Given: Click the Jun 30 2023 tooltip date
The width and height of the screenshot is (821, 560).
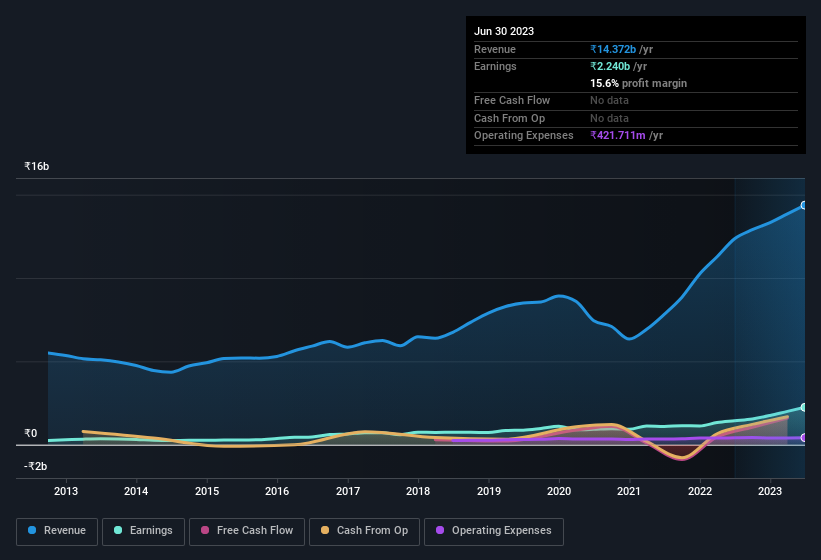Looking at the screenshot, I should (504, 31).
